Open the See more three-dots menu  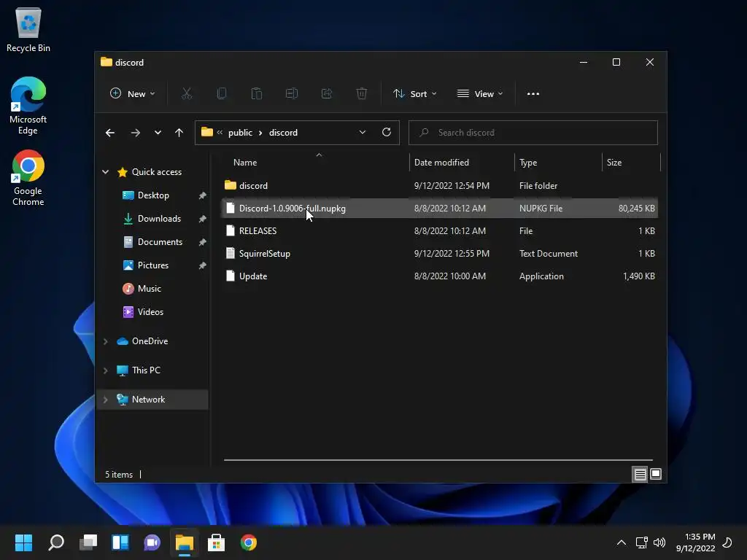[x=533, y=94]
